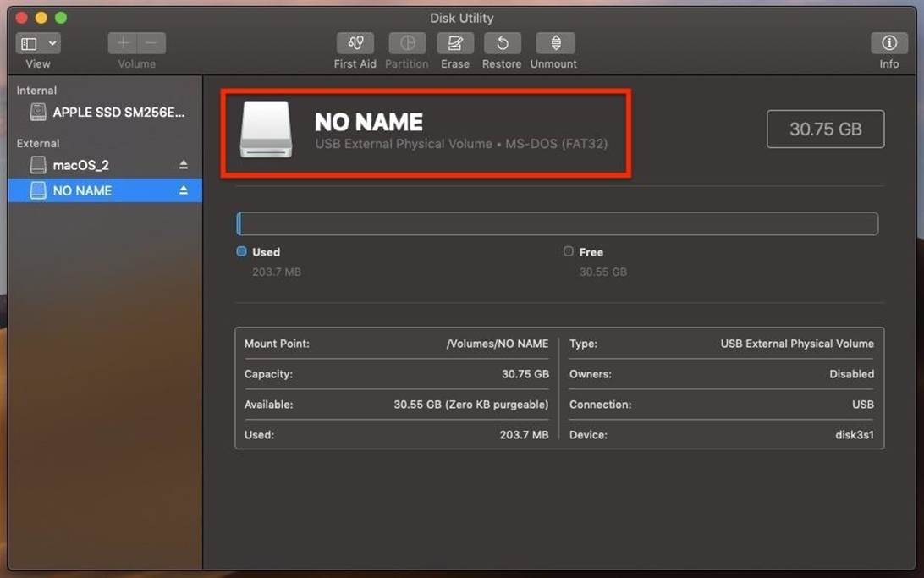The image size is (924, 578).
Task: Click the Device disk3s1 value
Action: click(855, 435)
